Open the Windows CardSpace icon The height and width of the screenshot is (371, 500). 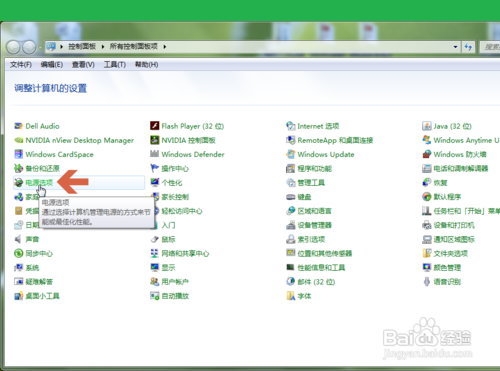pos(19,154)
